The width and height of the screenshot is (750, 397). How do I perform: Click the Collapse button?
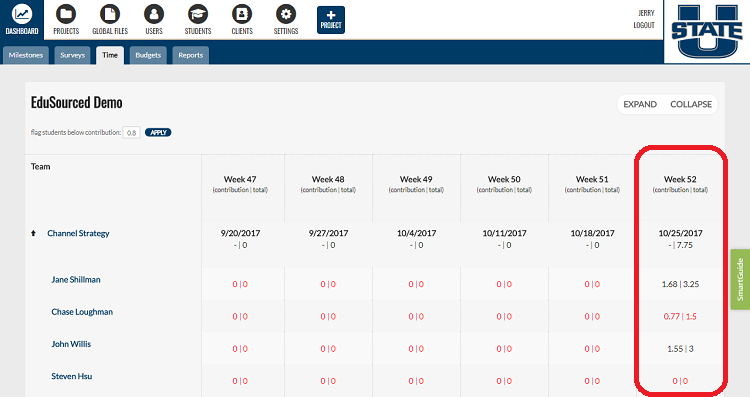pyautogui.click(x=691, y=104)
